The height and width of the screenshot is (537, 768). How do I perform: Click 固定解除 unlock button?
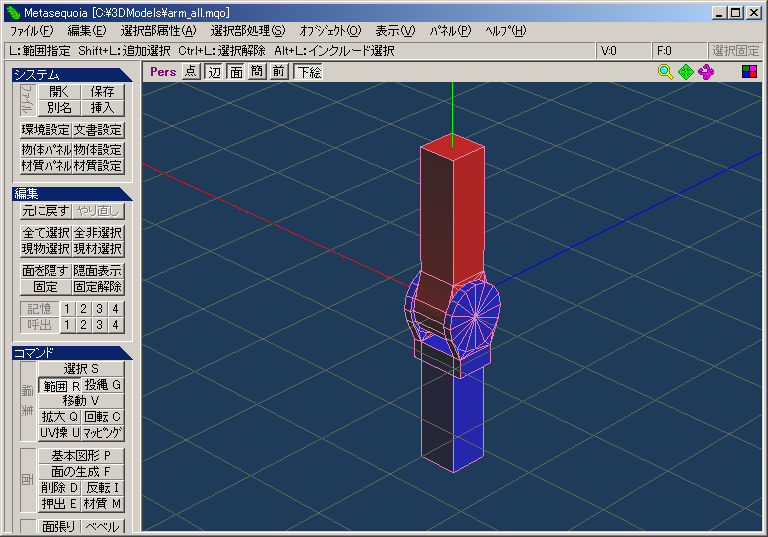[x=98, y=287]
